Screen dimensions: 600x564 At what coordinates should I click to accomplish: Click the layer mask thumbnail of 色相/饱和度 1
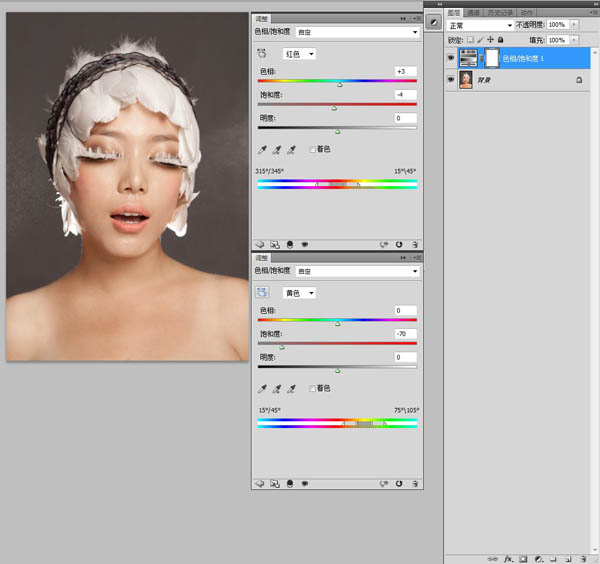491,59
